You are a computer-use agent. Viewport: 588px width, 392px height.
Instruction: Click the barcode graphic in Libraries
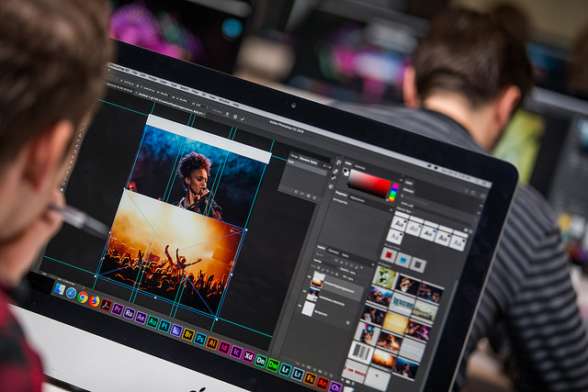(x=360, y=353)
